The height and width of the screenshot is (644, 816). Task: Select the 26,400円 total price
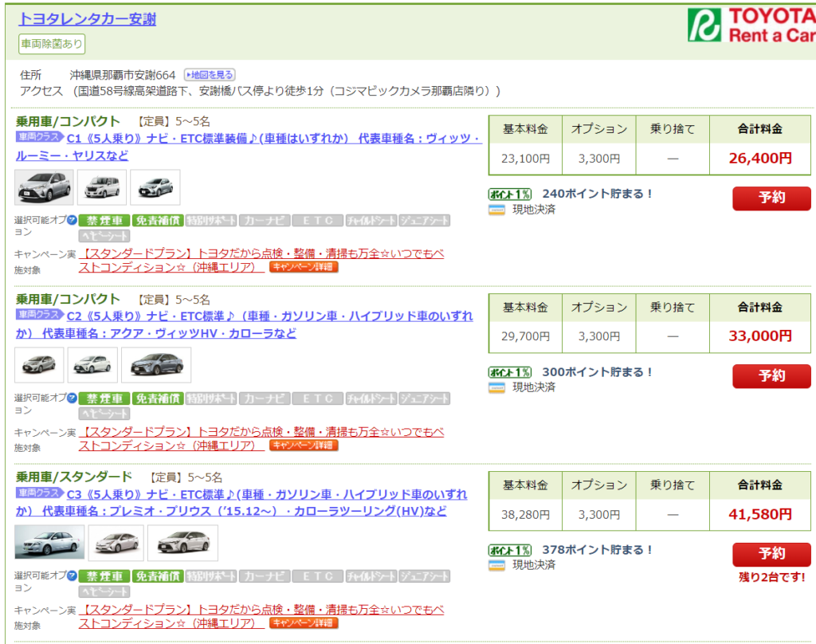click(760, 159)
